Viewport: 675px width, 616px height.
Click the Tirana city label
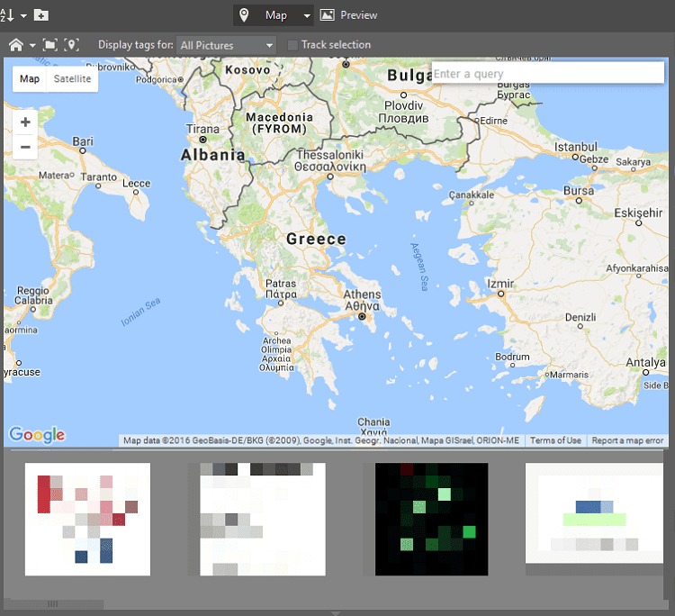tap(202, 129)
